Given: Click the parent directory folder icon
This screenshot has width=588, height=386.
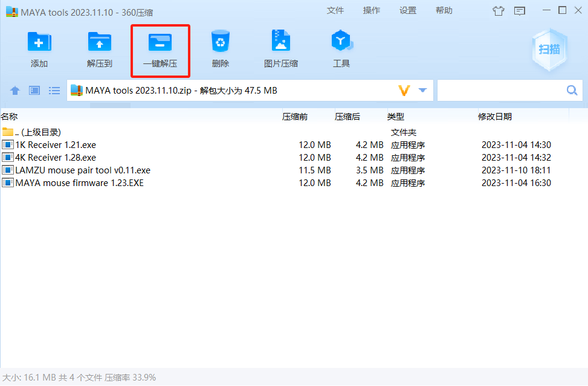Looking at the screenshot, I should [x=8, y=132].
